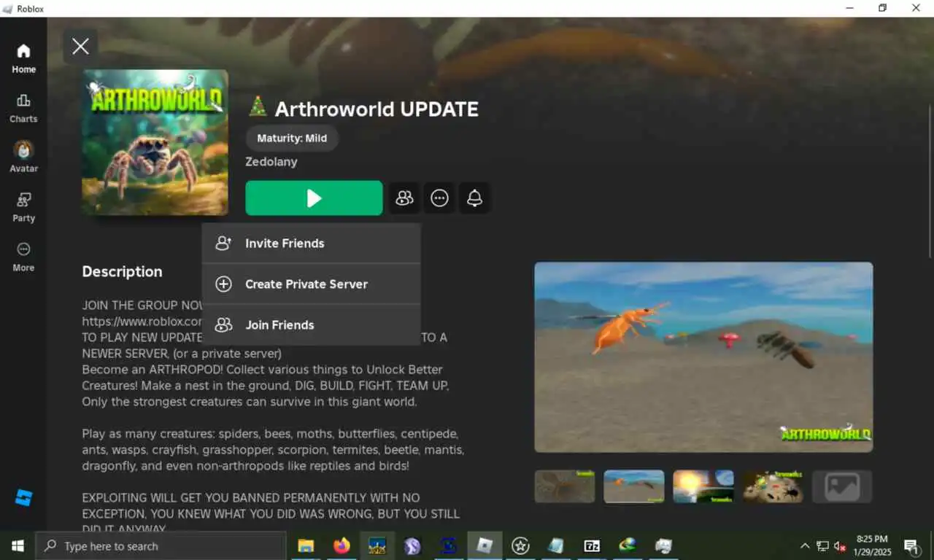Open Party from the sidebar

23,208
